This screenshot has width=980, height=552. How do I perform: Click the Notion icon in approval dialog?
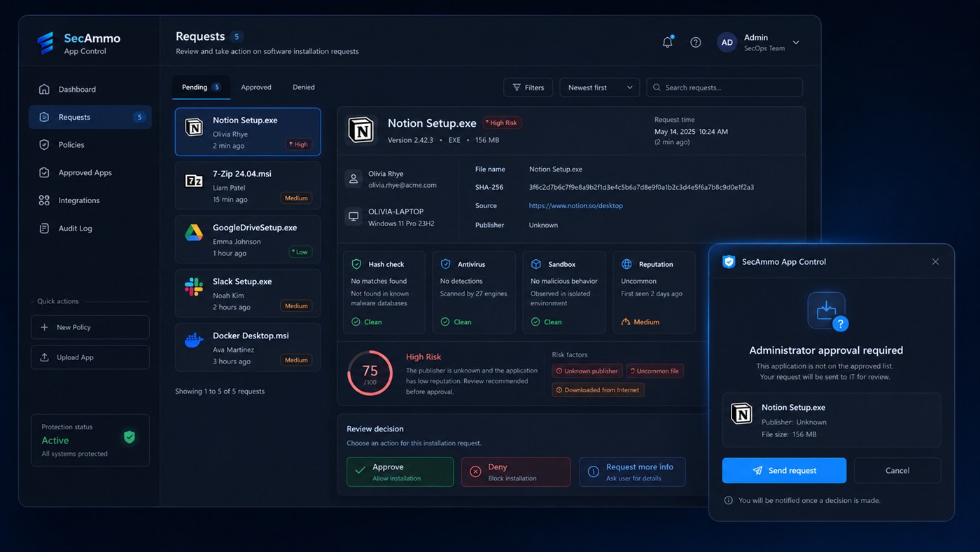(741, 413)
